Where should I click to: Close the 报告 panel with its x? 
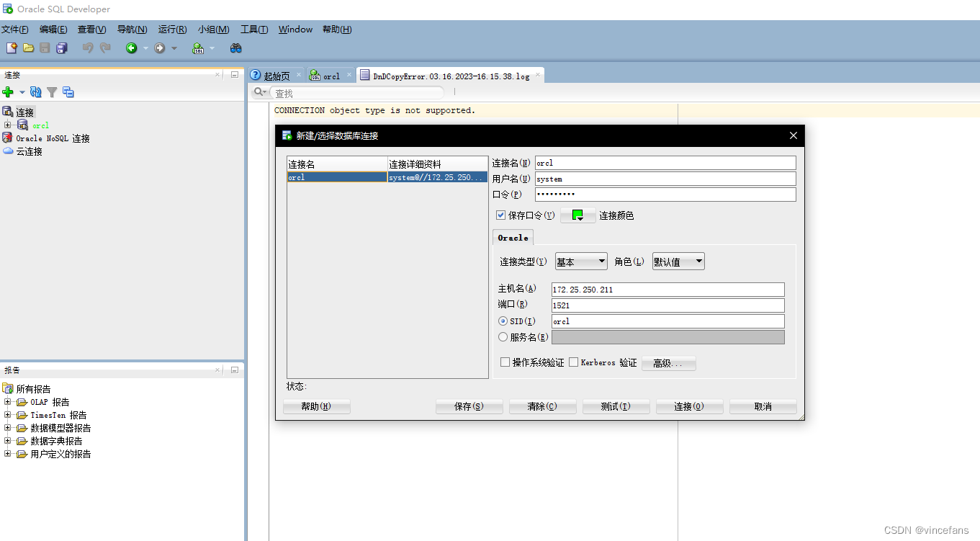(217, 370)
